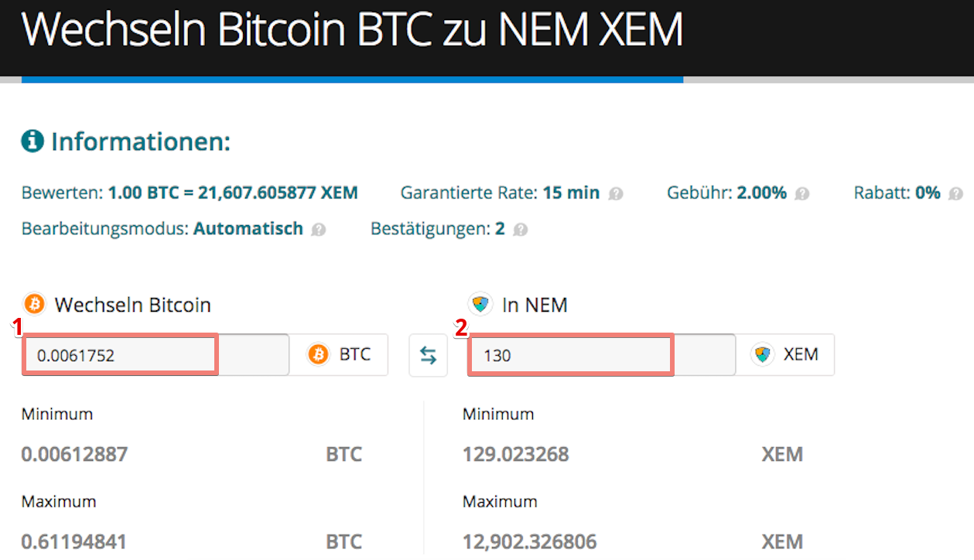Click the exchange rate 21,607.605877 XEM text
Image resolution: width=974 pixels, height=560 pixels.
pyautogui.click(x=278, y=193)
